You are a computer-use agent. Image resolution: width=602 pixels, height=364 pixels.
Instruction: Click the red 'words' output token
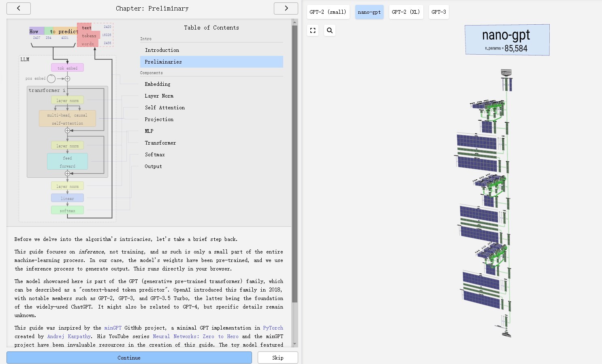pyautogui.click(x=88, y=43)
